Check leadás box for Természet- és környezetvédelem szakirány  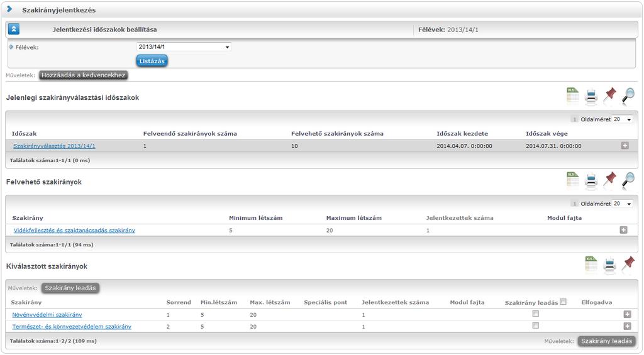(x=536, y=325)
